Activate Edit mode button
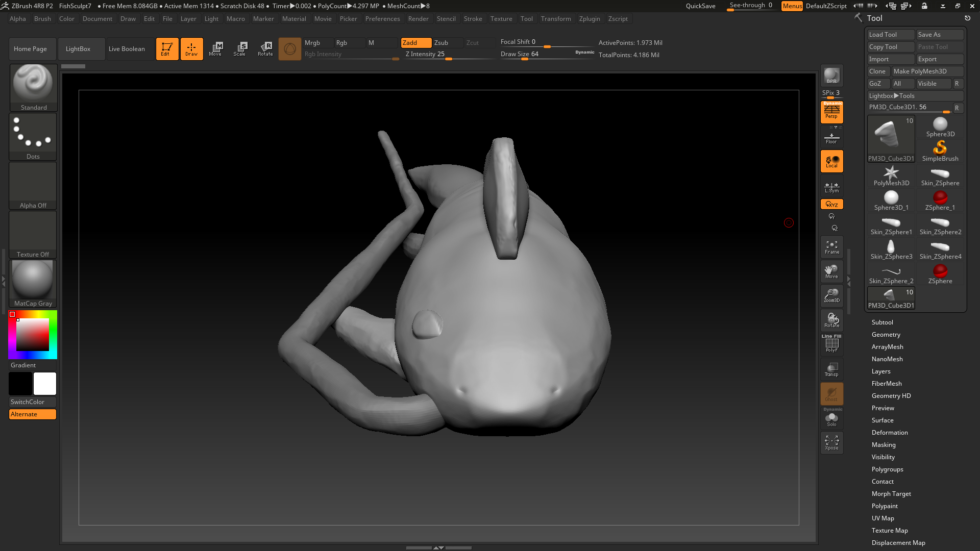The width and height of the screenshot is (980, 551). (x=167, y=49)
